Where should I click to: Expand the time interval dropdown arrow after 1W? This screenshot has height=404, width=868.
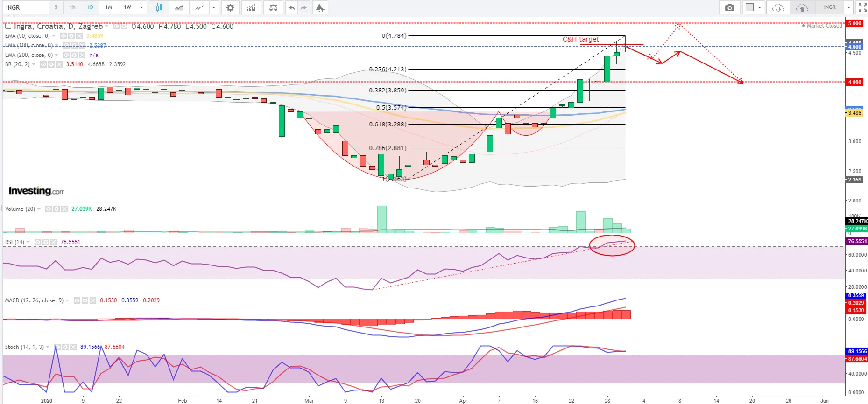[x=141, y=7]
